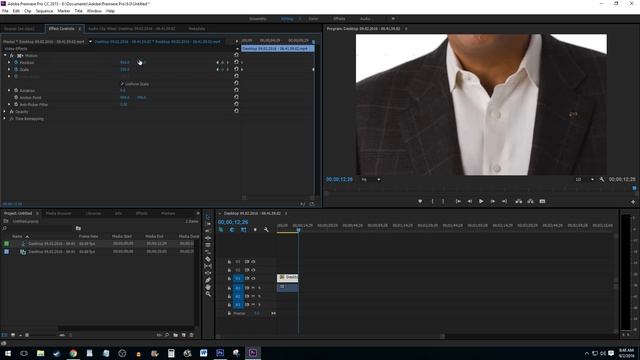Click Position X value in Effect Controls

(x=124, y=62)
